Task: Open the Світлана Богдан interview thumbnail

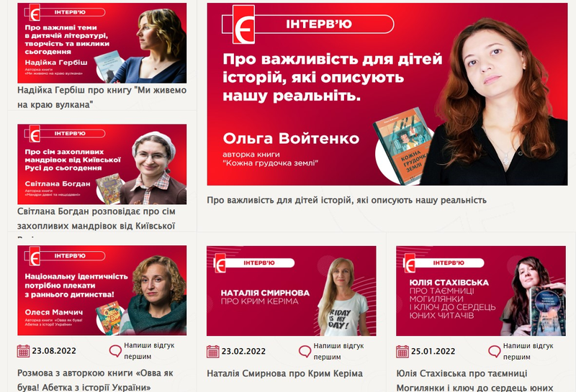Action: [x=102, y=164]
